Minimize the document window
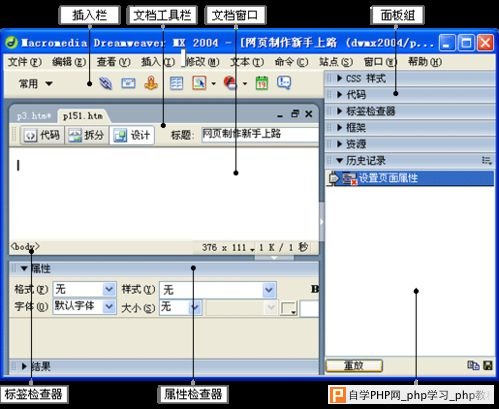499x409 pixels. [x=280, y=115]
